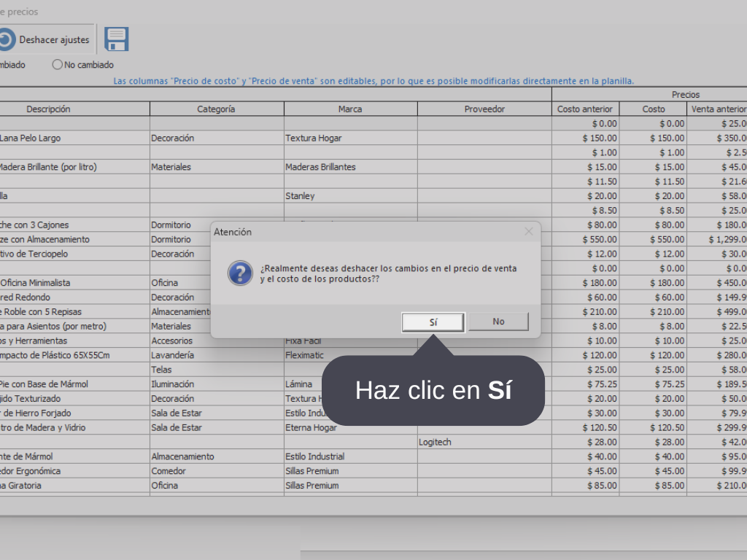Click the Comedor category cell
The height and width of the screenshot is (560, 747).
coord(217,471)
